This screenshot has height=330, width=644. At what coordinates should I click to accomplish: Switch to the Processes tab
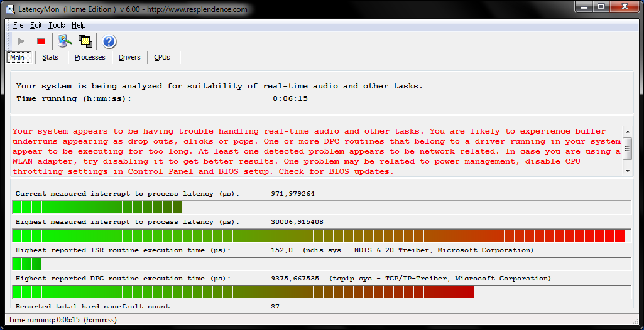pos(90,57)
